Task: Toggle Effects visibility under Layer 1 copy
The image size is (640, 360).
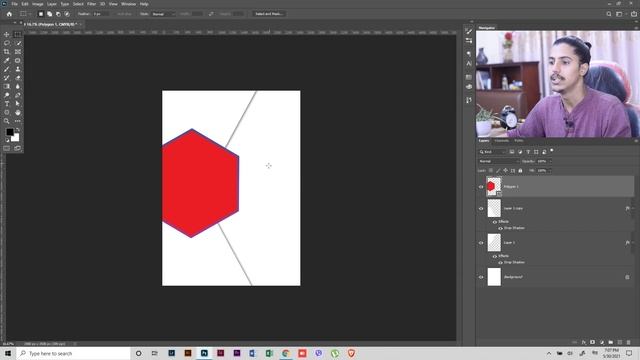Action: click(x=495, y=222)
